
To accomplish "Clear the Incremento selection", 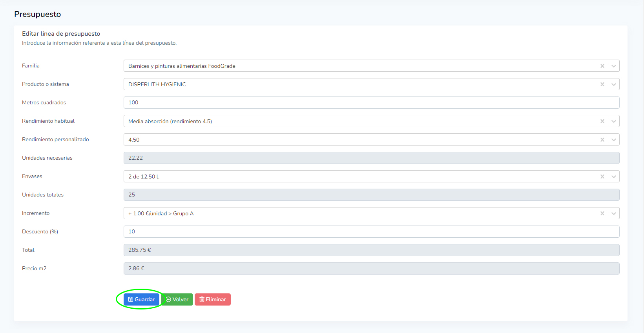I will (602, 213).
